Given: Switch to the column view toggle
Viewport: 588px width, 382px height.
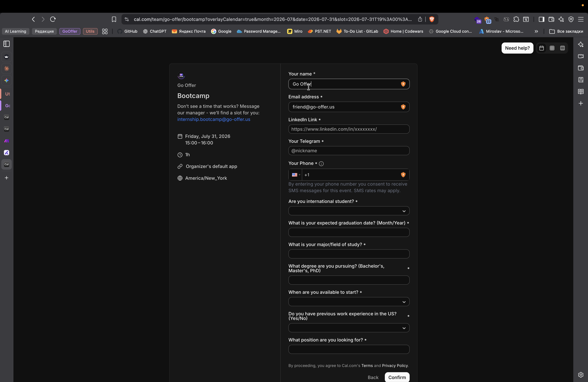Looking at the screenshot, I should (563, 48).
